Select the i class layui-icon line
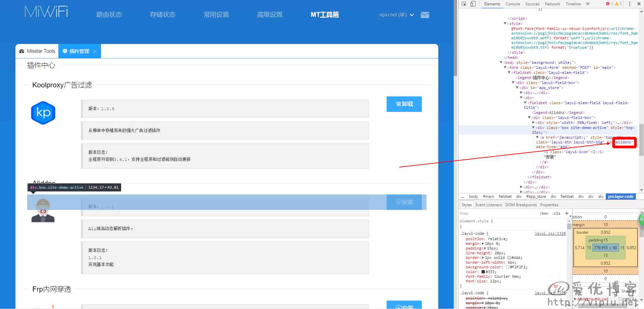 point(574,152)
